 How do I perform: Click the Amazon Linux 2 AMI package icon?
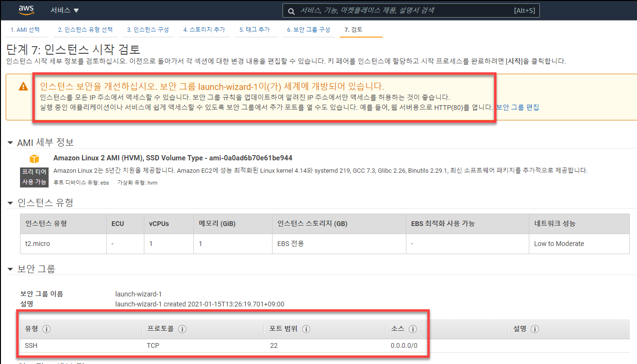pos(34,159)
